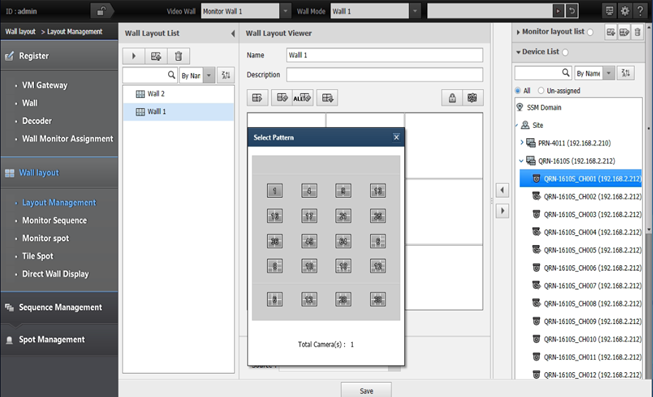Open the Video Wall dropdown
The height and width of the screenshot is (397, 653).
tap(285, 11)
